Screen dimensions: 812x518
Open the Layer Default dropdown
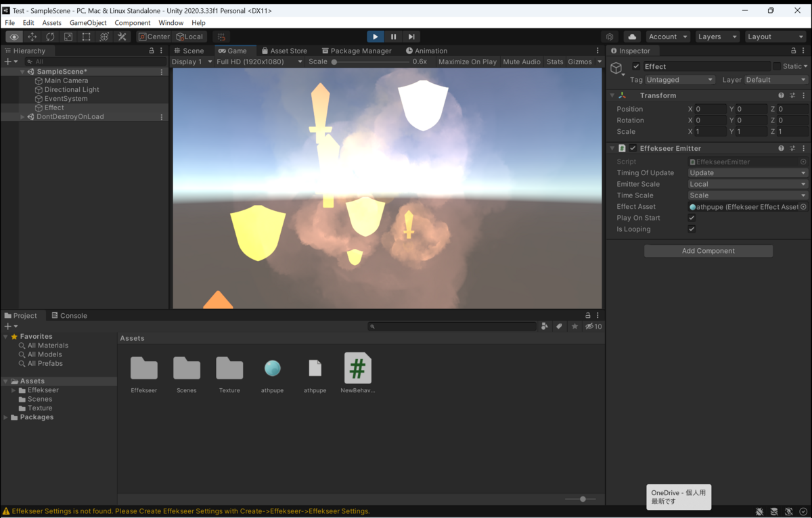tap(776, 80)
